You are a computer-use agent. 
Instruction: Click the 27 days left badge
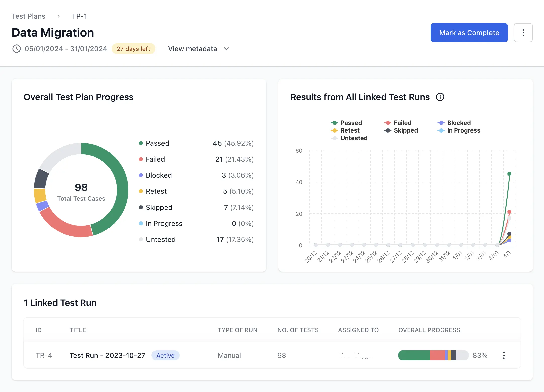point(133,49)
